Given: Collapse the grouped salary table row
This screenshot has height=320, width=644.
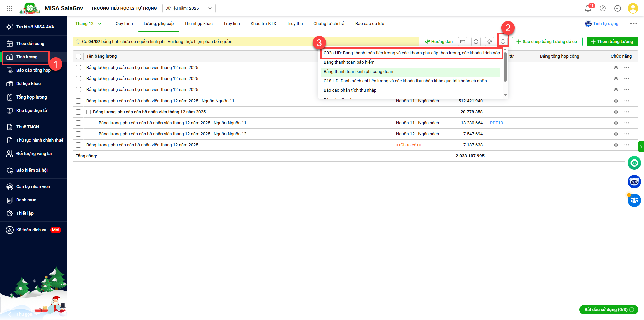Looking at the screenshot, I should click(89, 112).
